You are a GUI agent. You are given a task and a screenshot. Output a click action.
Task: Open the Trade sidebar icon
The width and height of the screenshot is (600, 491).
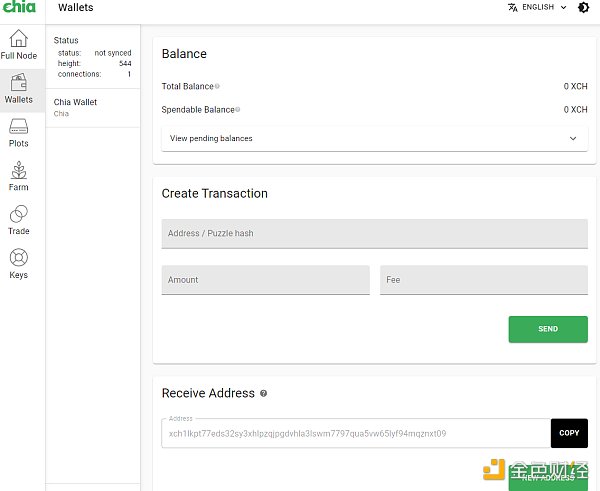[x=18, y=215]
